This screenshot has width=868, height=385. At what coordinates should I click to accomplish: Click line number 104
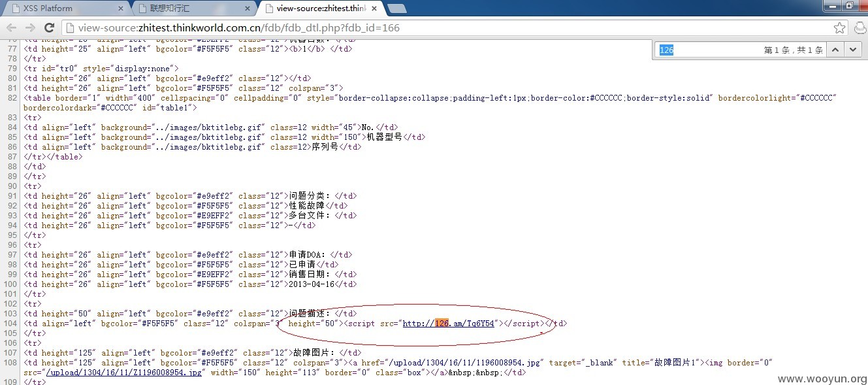coord(9,324)
